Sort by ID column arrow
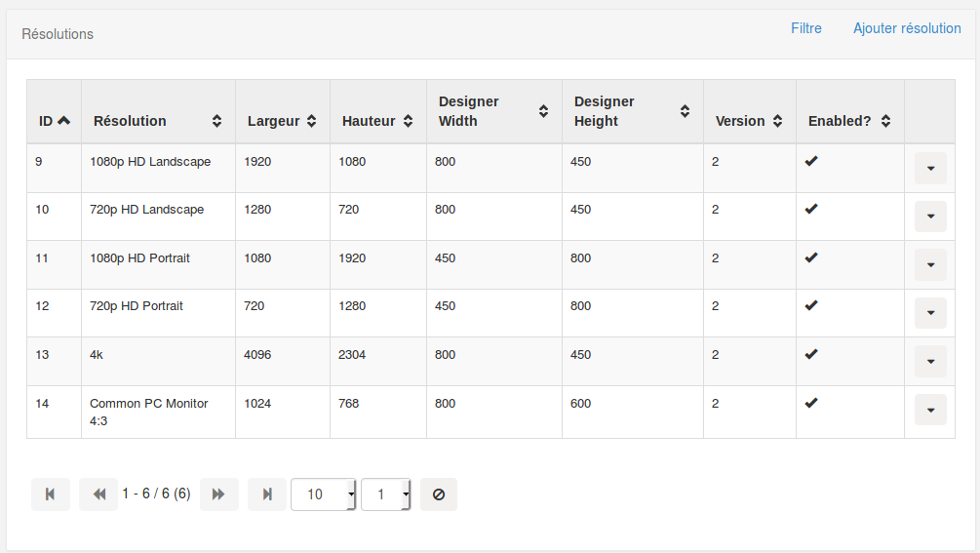 (63, 121)
